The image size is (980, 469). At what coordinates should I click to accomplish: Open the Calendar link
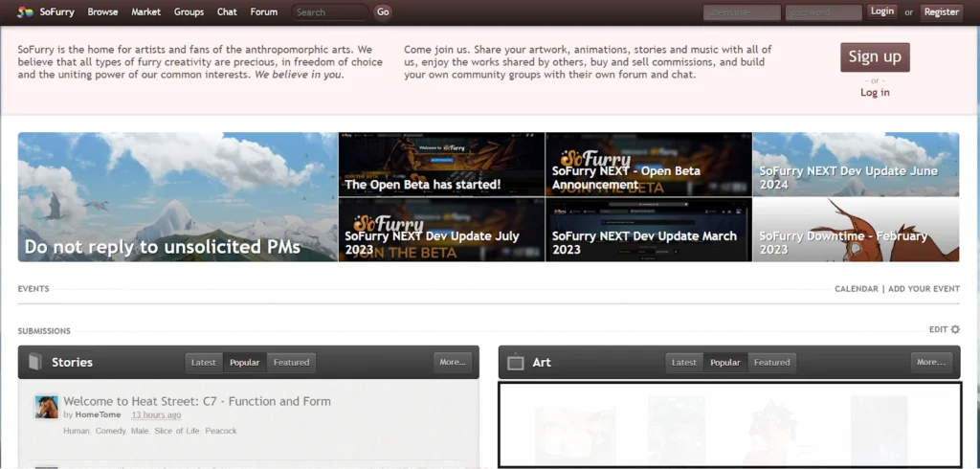856,289
